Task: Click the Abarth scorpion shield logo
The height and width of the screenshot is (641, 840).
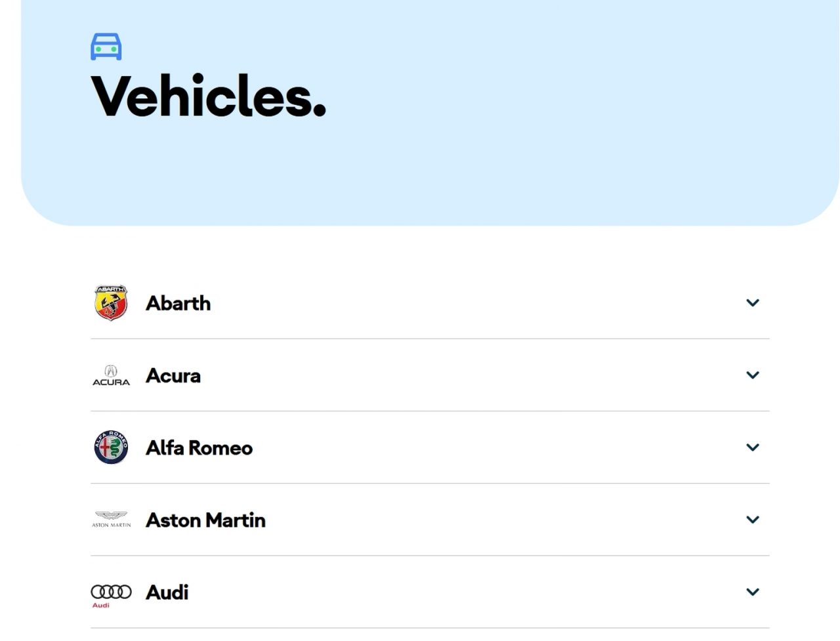Action: click(111, 303)
